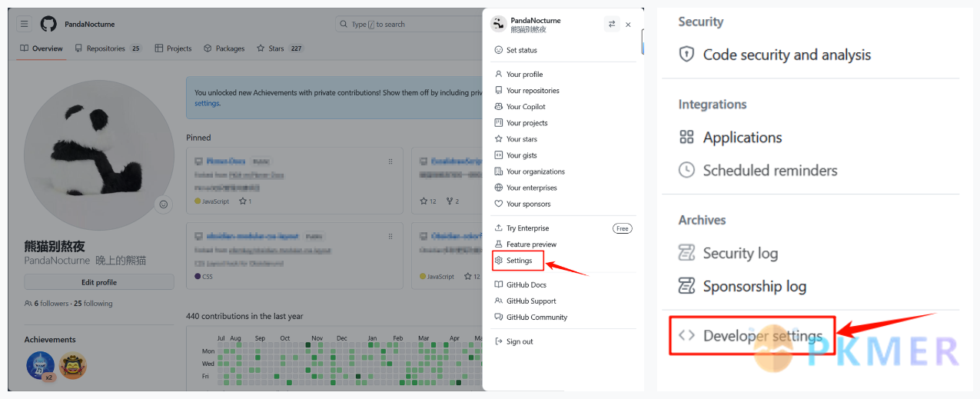This screenshot has width=980, height=399.
Task: Open Applications under Integrations
Action: 742,138
